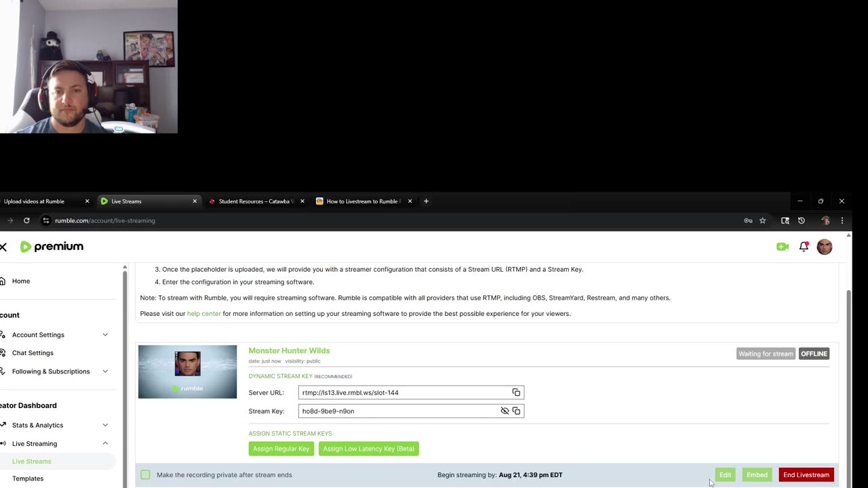Click the Begin streaming by date text
Image resolution: width=868 pixels, height=488 pixels.
[x=500, y=475]
